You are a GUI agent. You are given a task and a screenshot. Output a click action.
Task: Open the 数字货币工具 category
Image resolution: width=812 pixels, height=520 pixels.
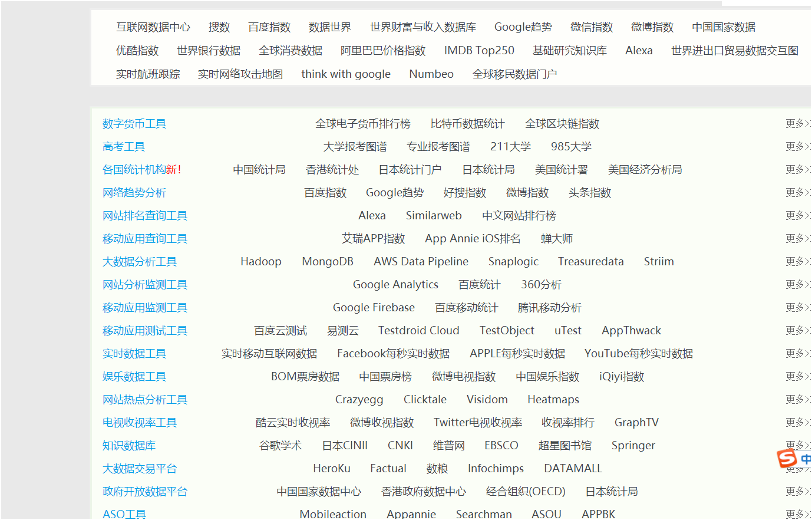pyautogui.click(x=133, y=123)
